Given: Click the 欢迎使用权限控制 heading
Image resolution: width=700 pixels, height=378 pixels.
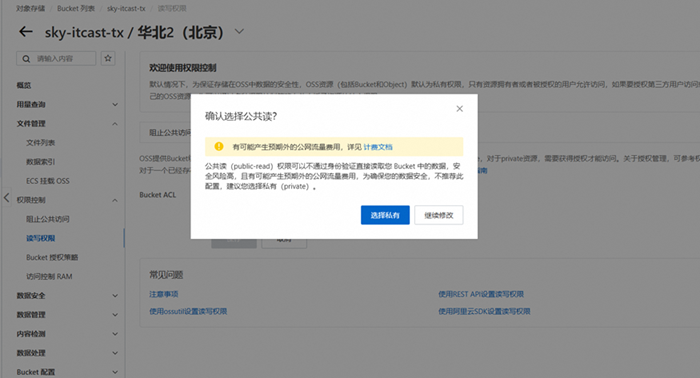Looking at the screenshot, I should tap(183, 68).
